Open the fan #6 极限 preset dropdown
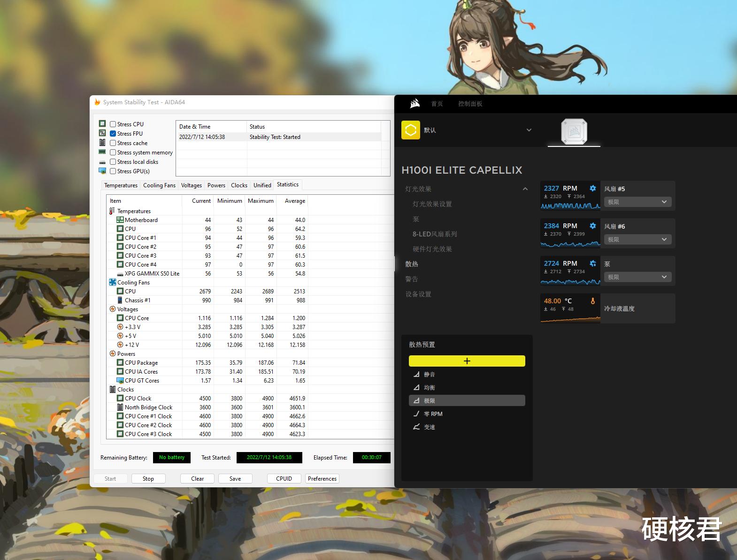 637,239
